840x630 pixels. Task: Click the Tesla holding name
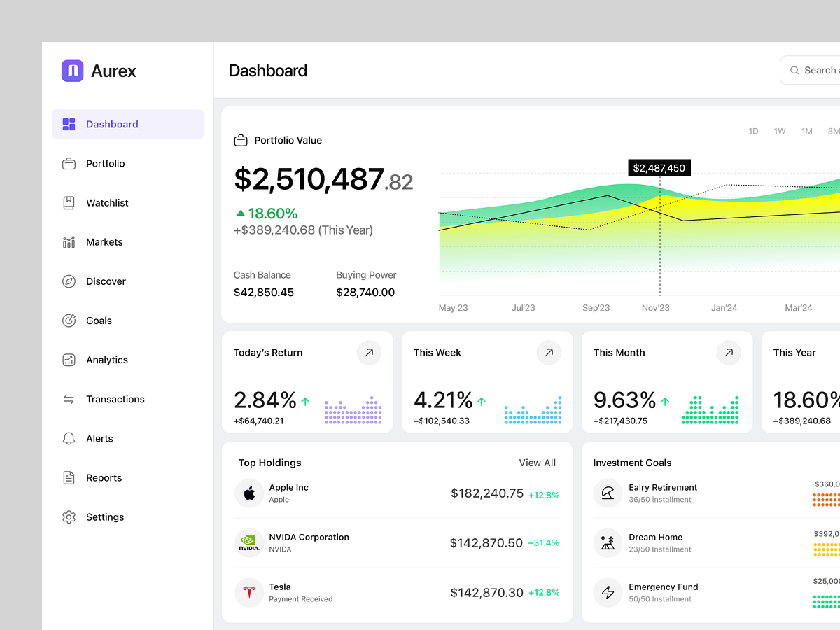280,587
